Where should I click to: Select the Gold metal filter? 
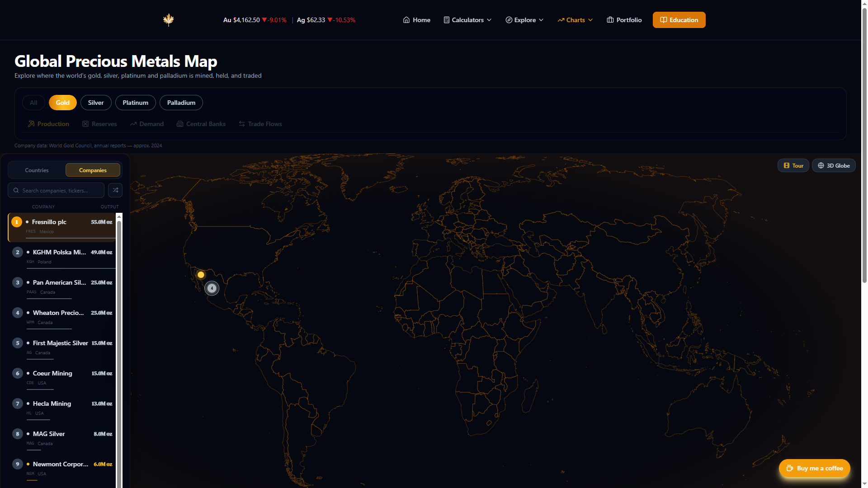point(62,103)
